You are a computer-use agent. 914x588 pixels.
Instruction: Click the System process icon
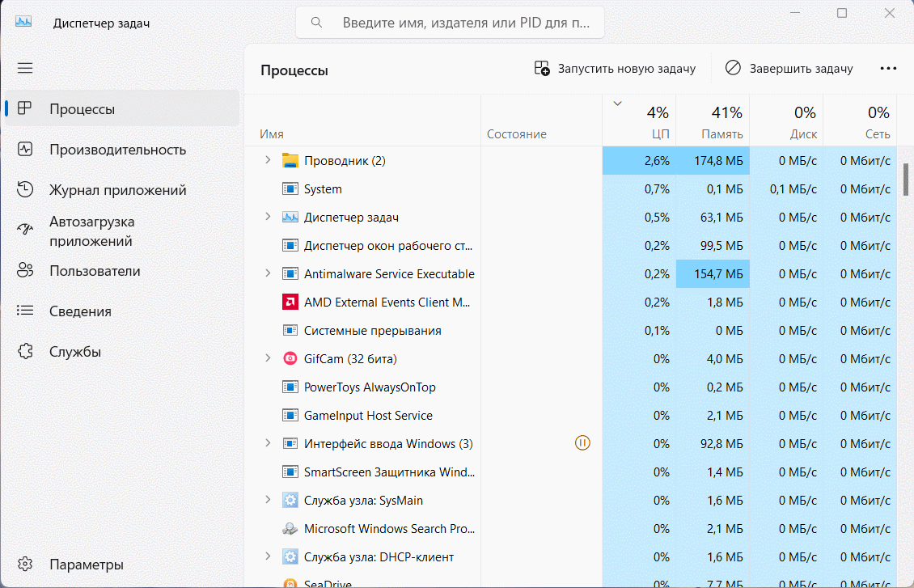click(290, 188)
